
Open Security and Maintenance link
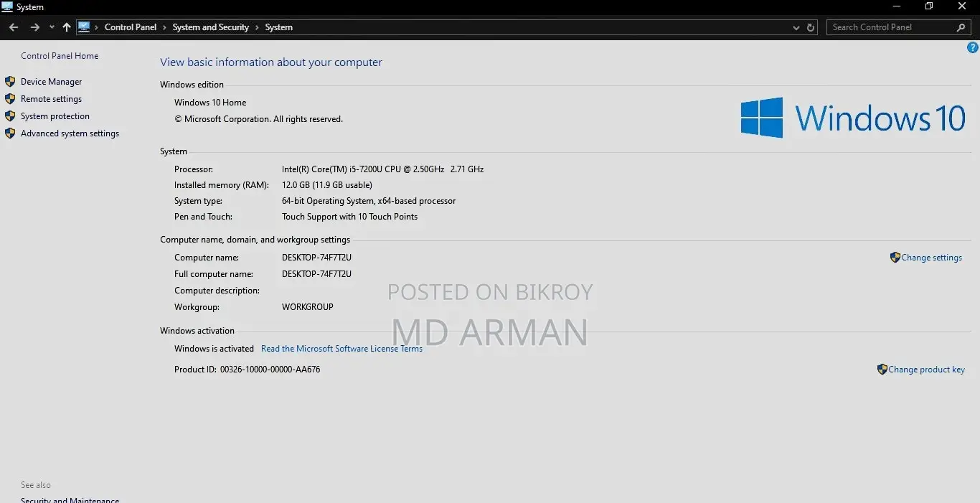[x=70, y=499]
